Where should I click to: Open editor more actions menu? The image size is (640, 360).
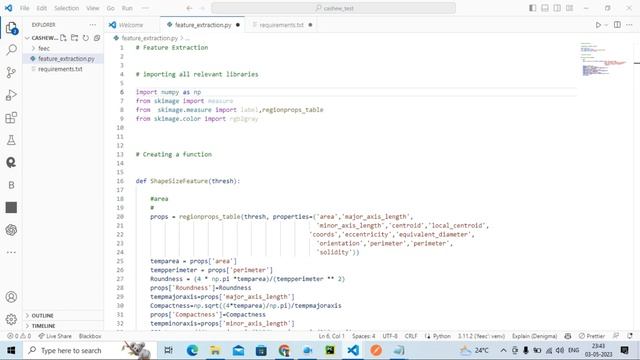coord(629,25)
